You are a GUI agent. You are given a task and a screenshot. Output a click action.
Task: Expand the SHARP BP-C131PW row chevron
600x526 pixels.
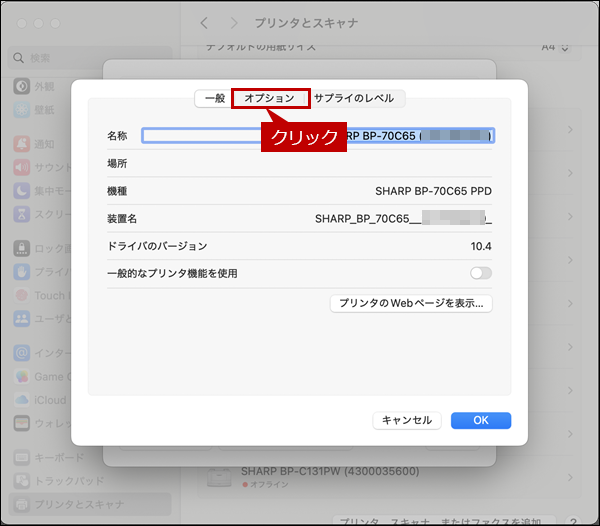(x=569, y=477)
